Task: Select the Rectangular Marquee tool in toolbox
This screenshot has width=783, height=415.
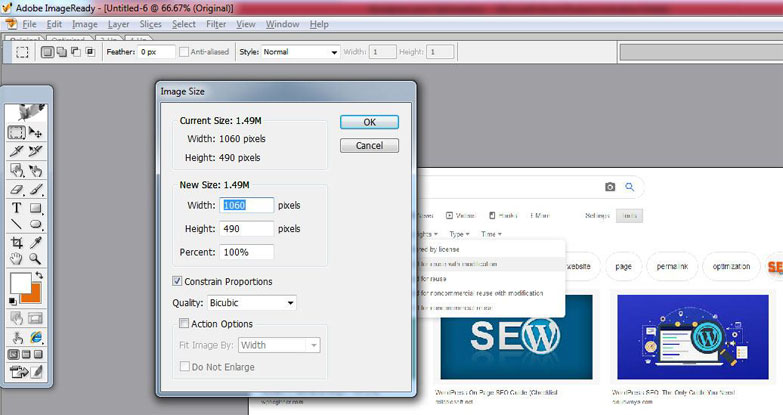Action: click(x=17, y=132)
